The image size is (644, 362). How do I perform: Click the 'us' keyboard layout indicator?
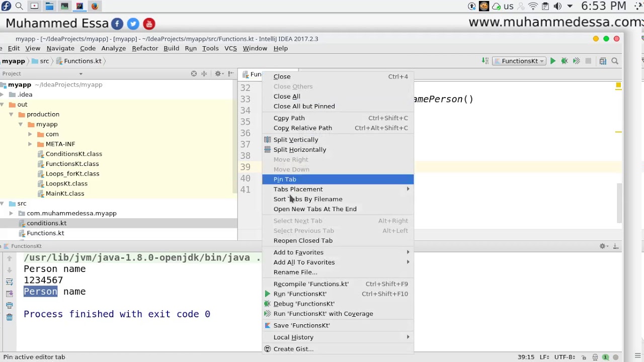(x=509, y=6)
